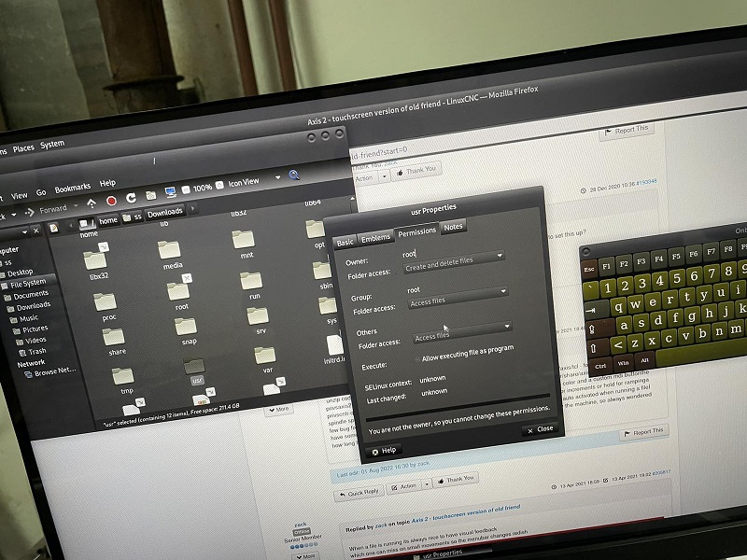747x560 pixels.
Task: Switch to the Notes tab
Action: coord(453,227)
